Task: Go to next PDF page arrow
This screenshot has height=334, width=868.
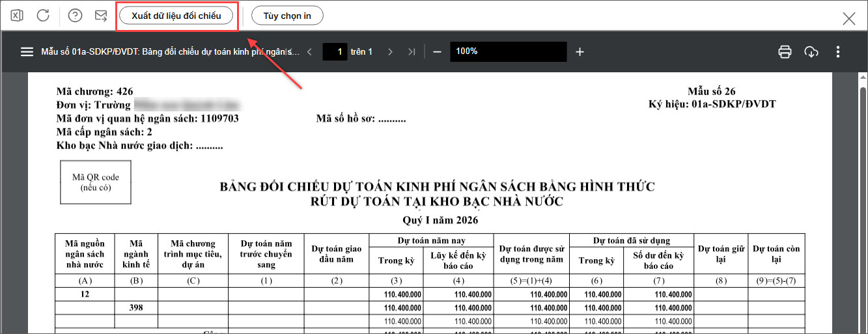Action: [390, 52]
